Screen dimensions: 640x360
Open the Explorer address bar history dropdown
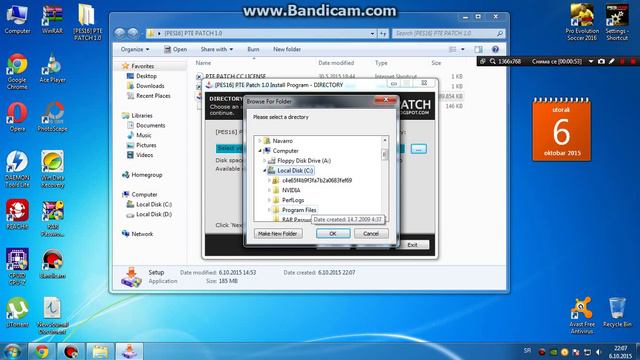[x=372, y=33]
